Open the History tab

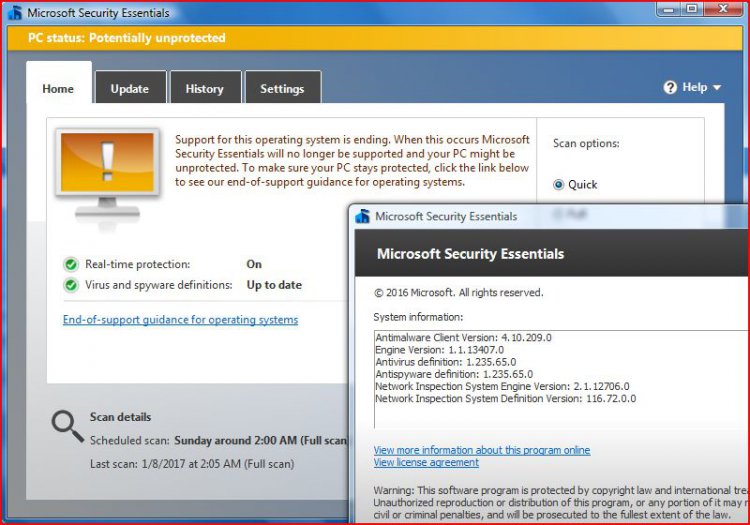pyautogui.click(x=205, y=88)
